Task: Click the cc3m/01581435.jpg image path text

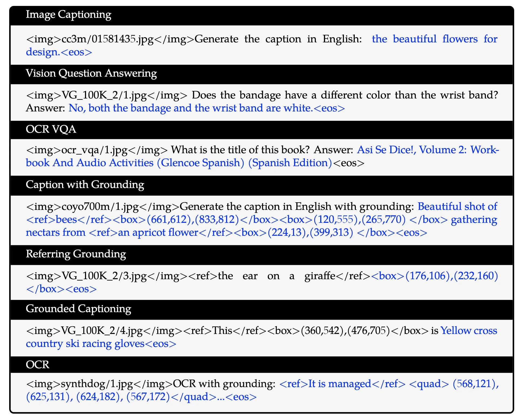Action: coord(108,39)
